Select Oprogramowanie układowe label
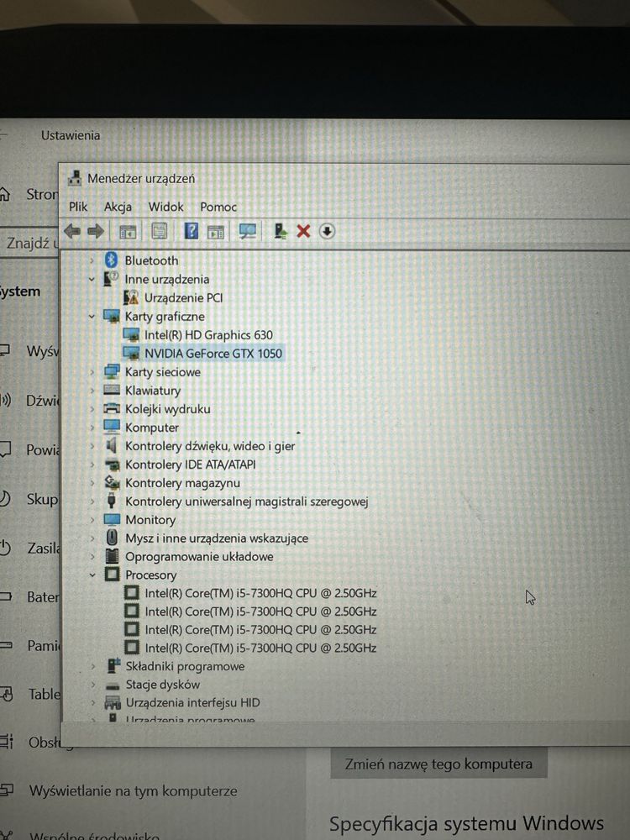This screenshot has height=840, width=630. pos(199,557)
